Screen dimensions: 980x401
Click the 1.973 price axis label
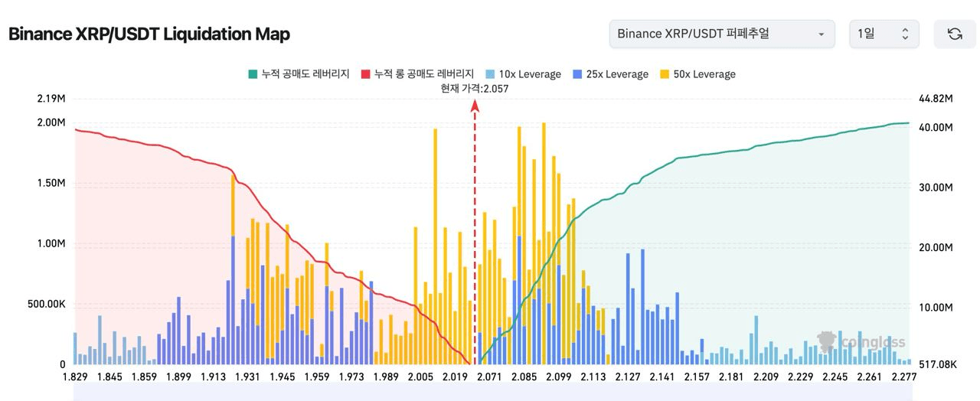point(351,377)
